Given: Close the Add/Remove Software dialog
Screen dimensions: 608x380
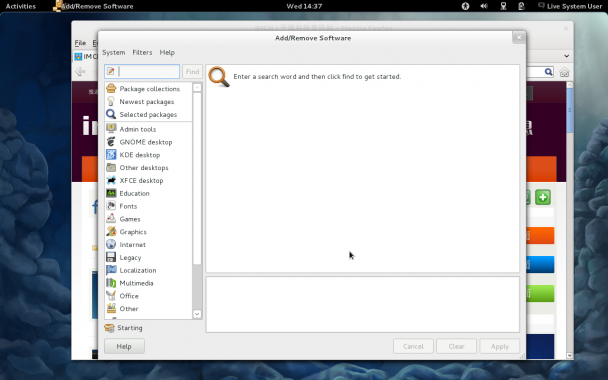Looking at the screenshot, I should tap(519, 37).
